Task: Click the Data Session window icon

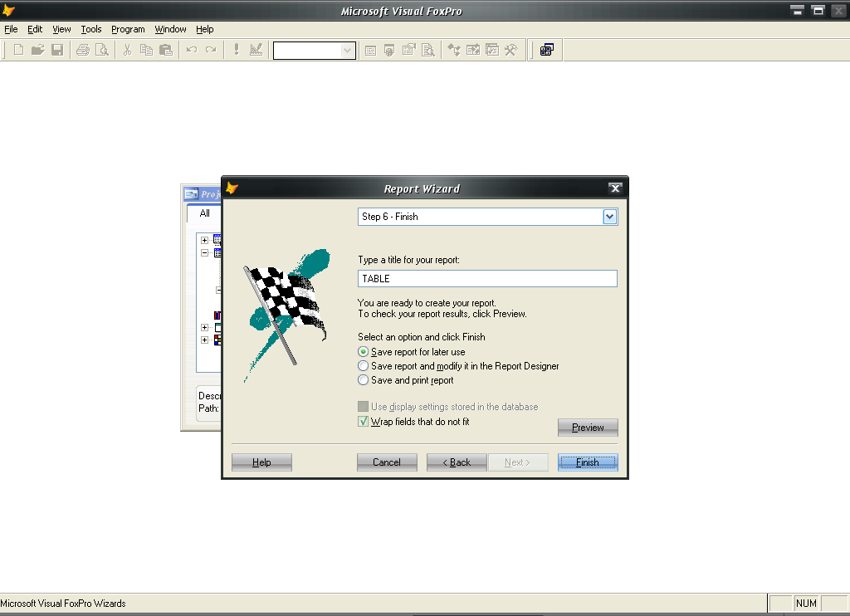Action: (x=390, y=51)
